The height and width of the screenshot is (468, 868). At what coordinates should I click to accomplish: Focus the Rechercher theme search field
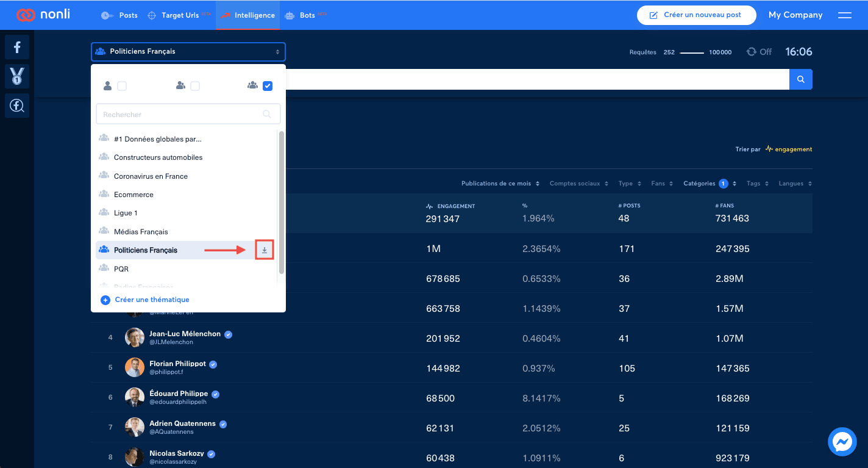188,114
